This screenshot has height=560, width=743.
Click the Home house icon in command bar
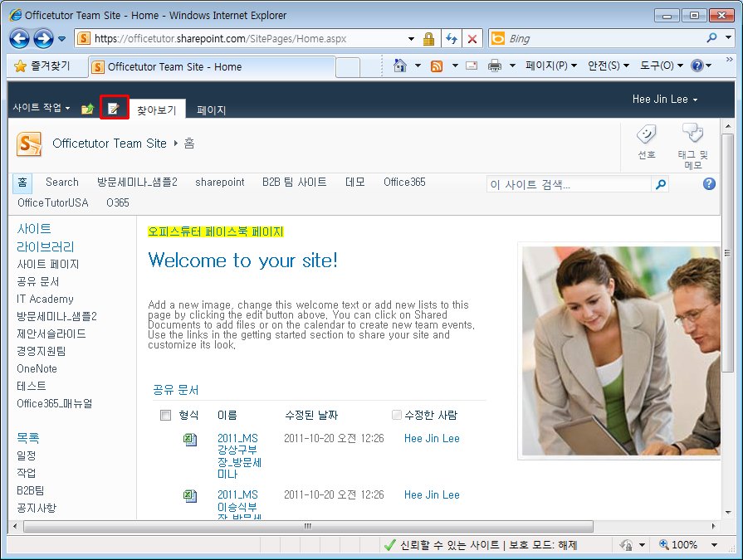pyautogui.click(x=400, y=66)
